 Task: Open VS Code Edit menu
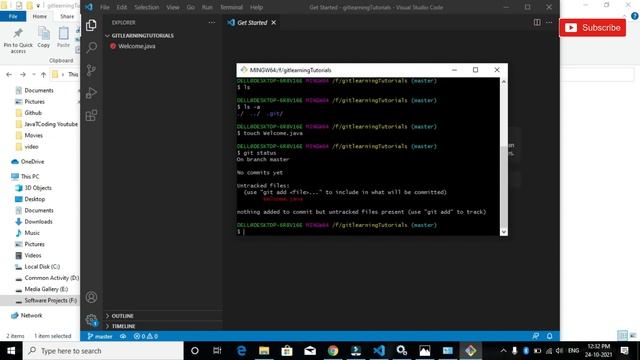point(122,7)
